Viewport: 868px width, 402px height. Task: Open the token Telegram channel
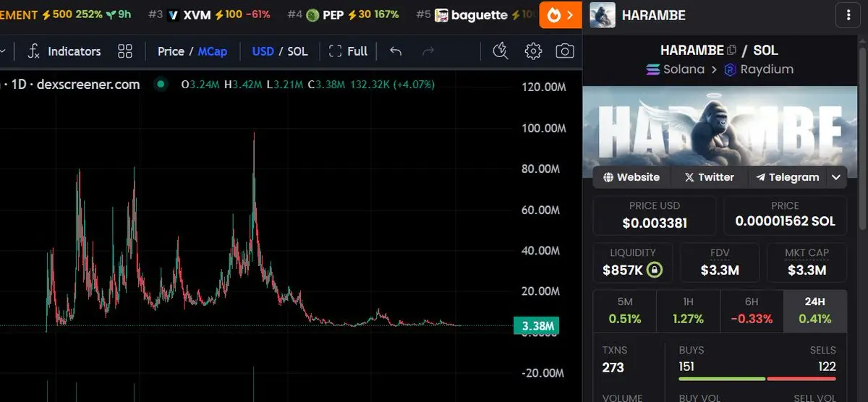tap(787, 177)
